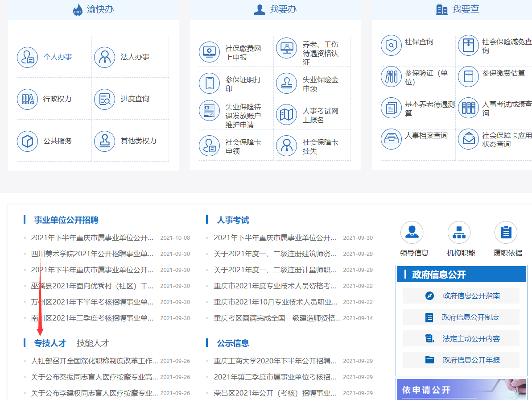Click the 履职依据 document icon

(x=506, y=232)
